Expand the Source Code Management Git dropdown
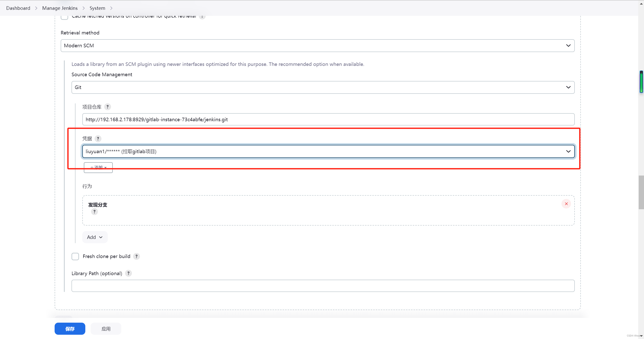The height and width of the screenshot is (339, 644). (x=323, y=87)
